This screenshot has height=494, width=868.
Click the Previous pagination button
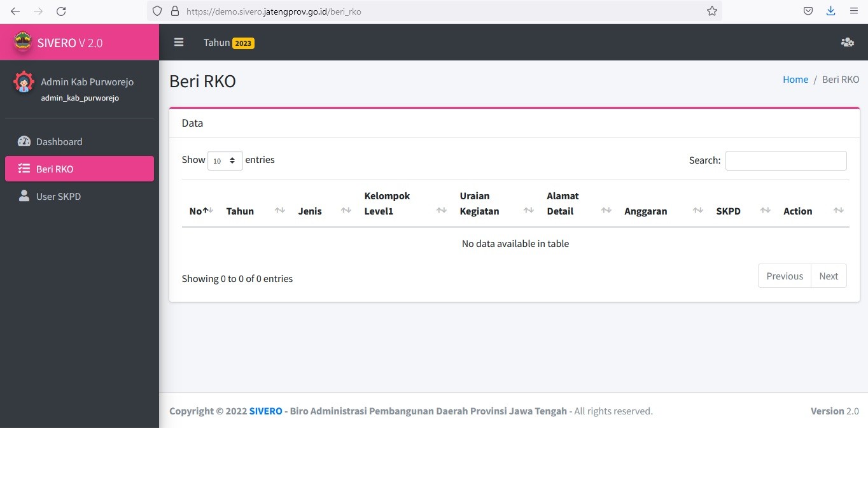tap(785, 276)
